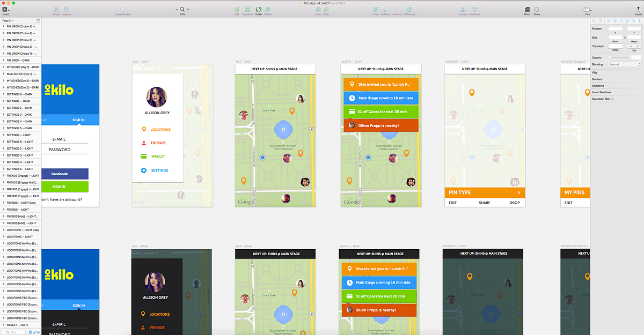Screen dimensions: 644x335
Task: Adjust the Opacity slider
Action: (618, 57)
